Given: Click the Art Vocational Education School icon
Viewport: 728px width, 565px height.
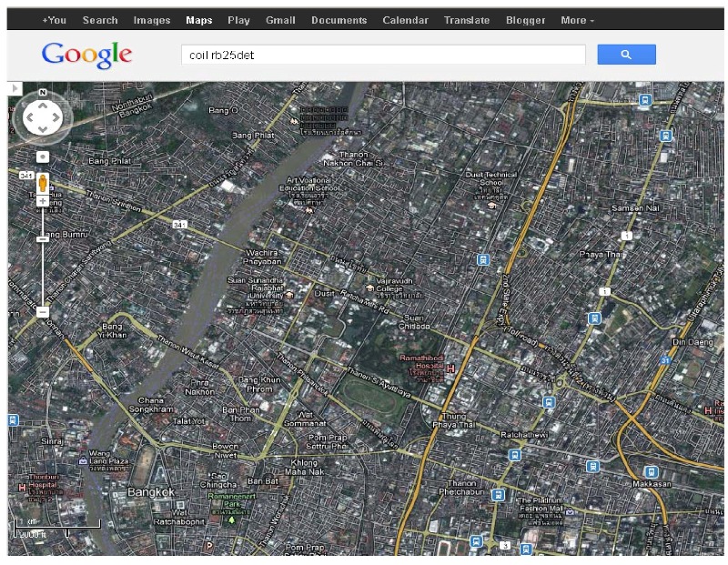Looking at the screenshot, I should (308, 210).
